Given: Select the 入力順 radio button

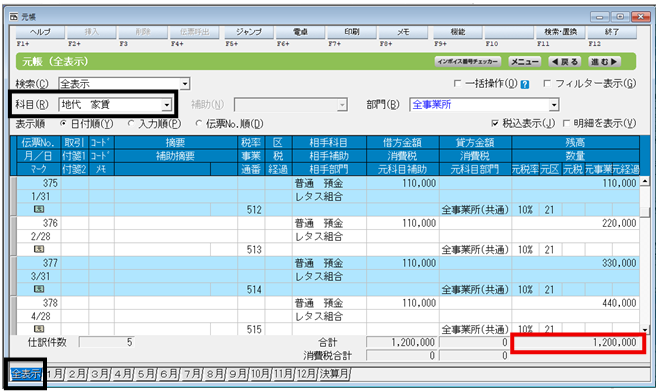Looking at the screenshot, I should tap(131, 123).
